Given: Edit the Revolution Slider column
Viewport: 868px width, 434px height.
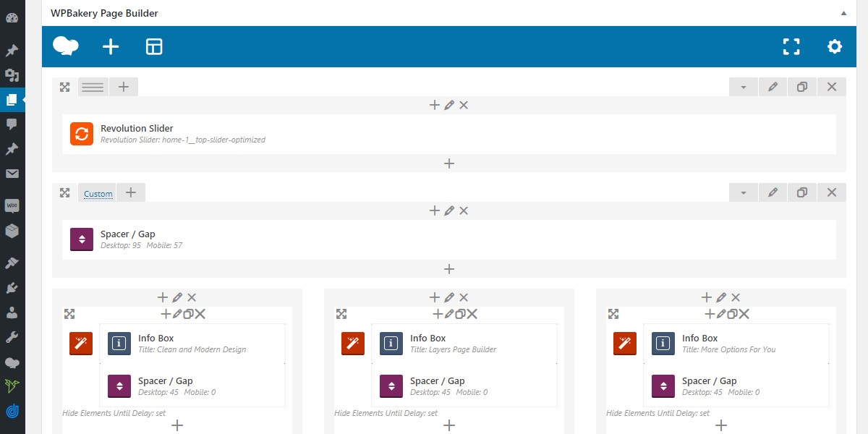Looking at the screenshot, I should [449, 105].
